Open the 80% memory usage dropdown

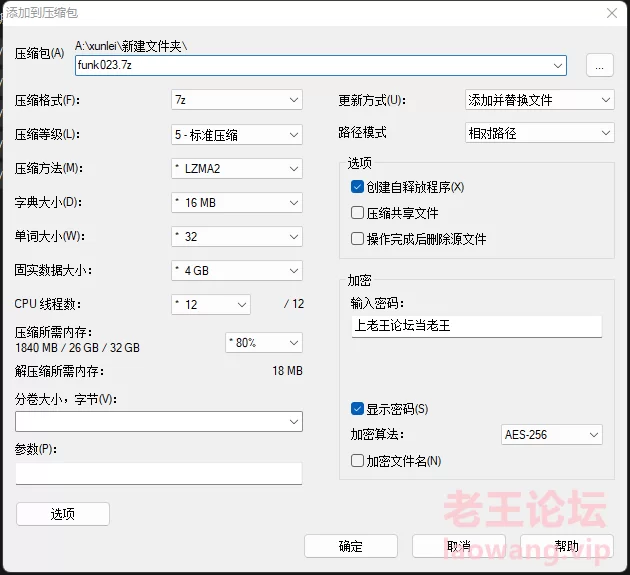point(264,343)
